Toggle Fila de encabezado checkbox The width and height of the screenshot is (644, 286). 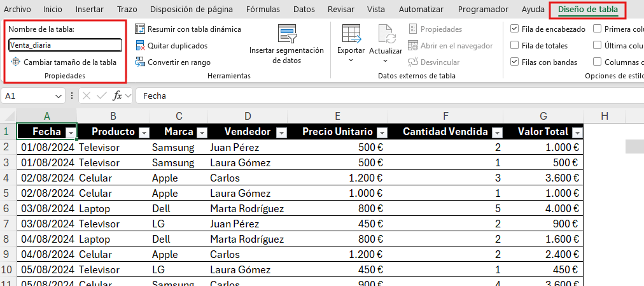pos(514,29)
